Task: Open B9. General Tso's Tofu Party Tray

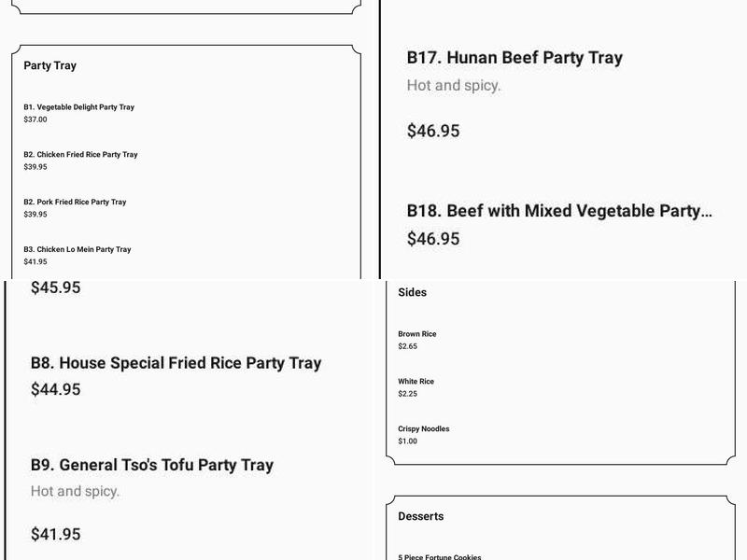Action: [x=152, y=465]
